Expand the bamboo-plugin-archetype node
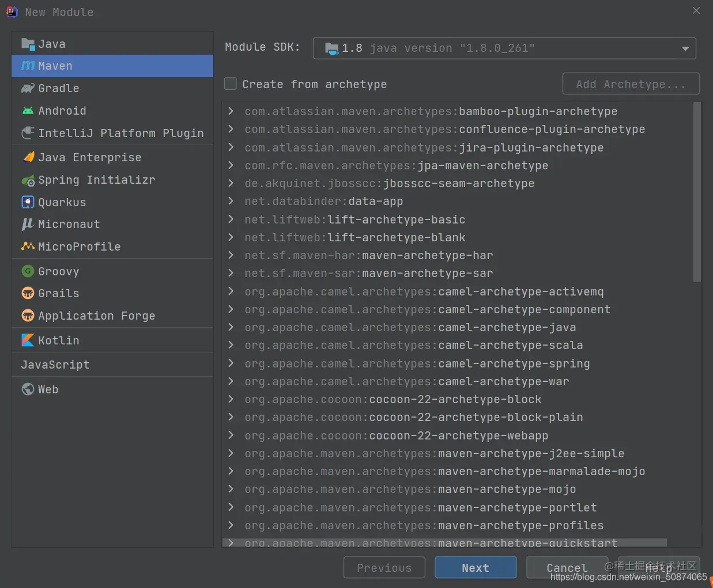 point(231,111)
